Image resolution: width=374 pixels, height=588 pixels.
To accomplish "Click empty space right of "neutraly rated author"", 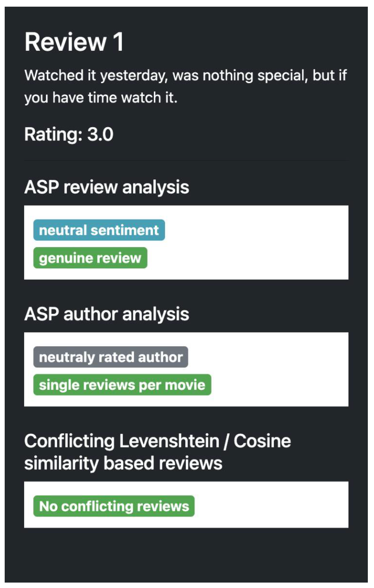I will 267,357.
